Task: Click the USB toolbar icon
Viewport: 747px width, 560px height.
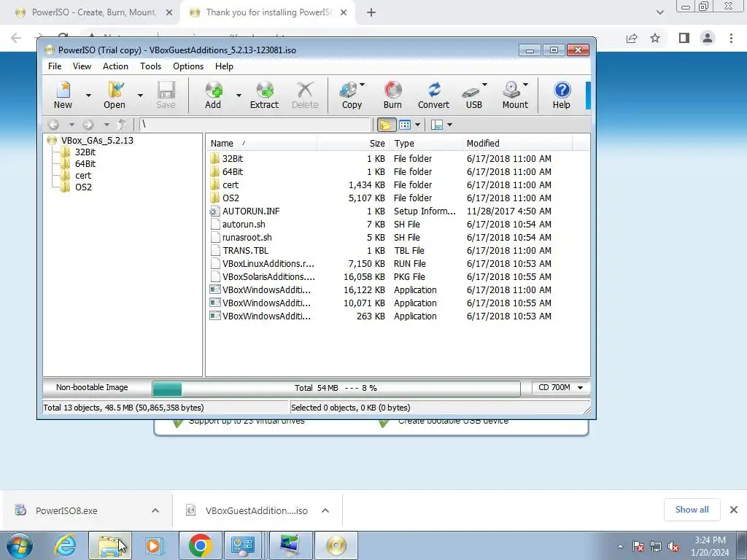Action: [472, 95]
